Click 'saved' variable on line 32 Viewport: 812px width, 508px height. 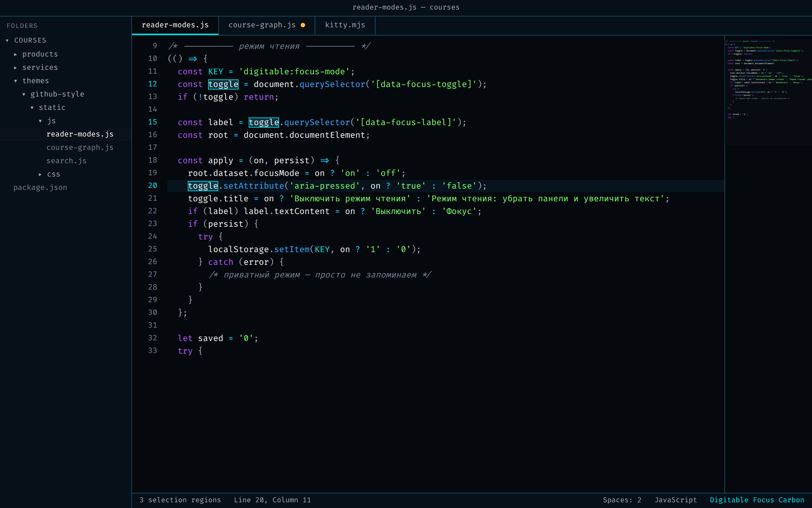tap(211, 338)
